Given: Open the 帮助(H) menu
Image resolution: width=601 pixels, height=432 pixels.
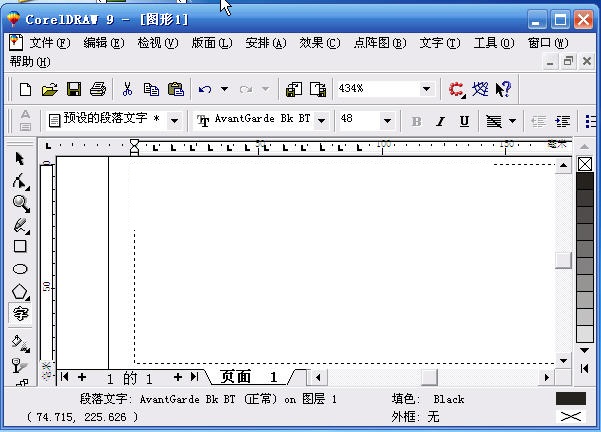Looking at the screenshot, I should (30, 62).
